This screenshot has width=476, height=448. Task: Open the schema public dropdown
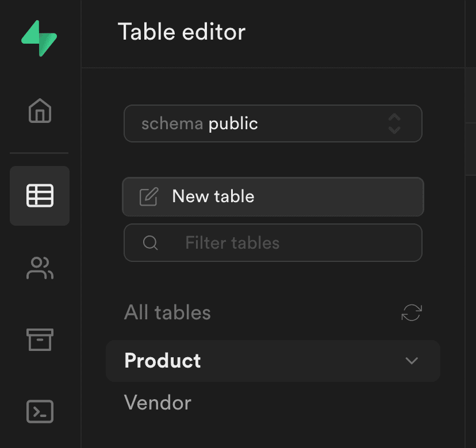pyautogui.click(x=272, y=123)
